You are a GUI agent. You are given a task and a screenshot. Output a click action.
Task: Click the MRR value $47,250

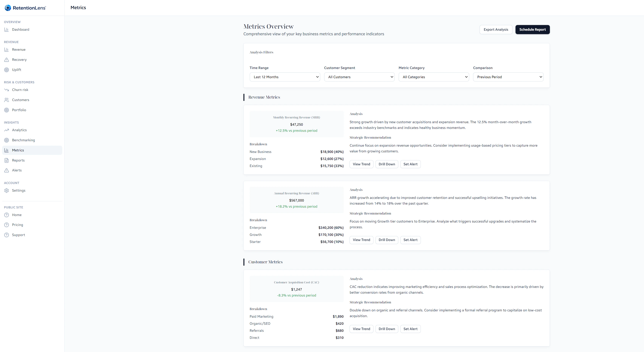pyautogui.click(x=297, y=125)
